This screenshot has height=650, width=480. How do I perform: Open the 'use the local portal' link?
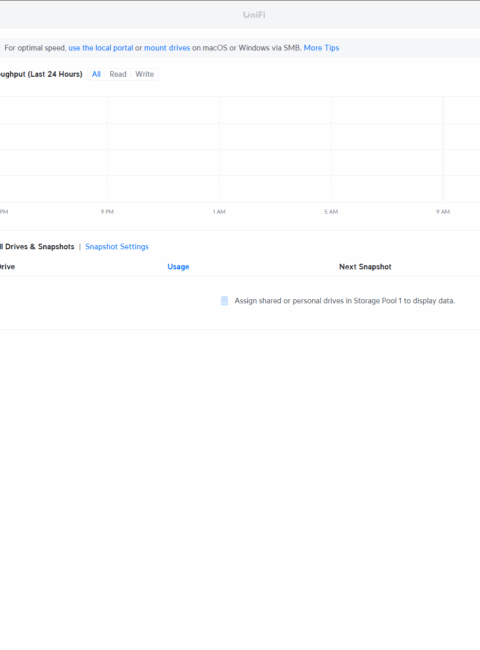click(101, 48)
